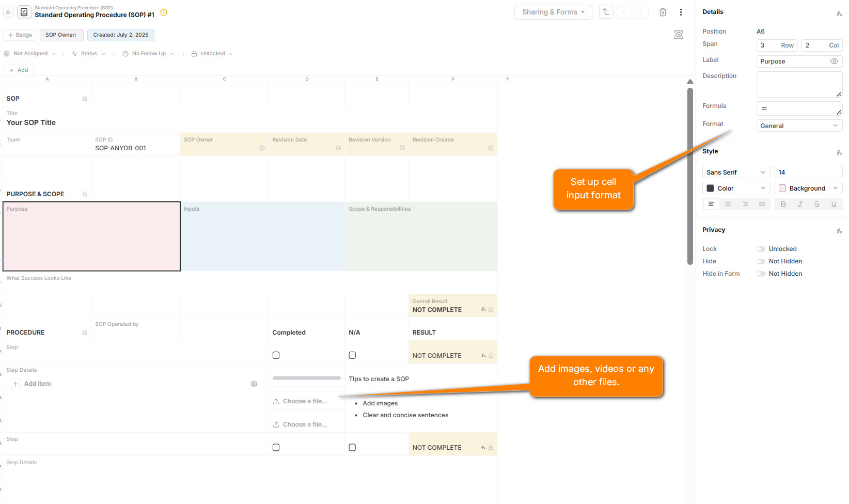Check N/A box for second step
This screenshot has height=504, width=849.
[x=352, y=448]
